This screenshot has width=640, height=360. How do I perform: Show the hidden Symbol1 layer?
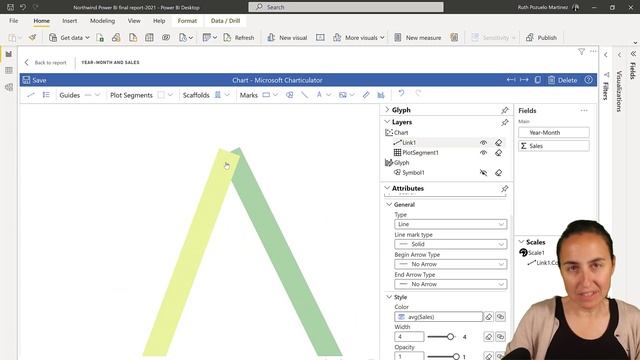[x=483, y=173]
